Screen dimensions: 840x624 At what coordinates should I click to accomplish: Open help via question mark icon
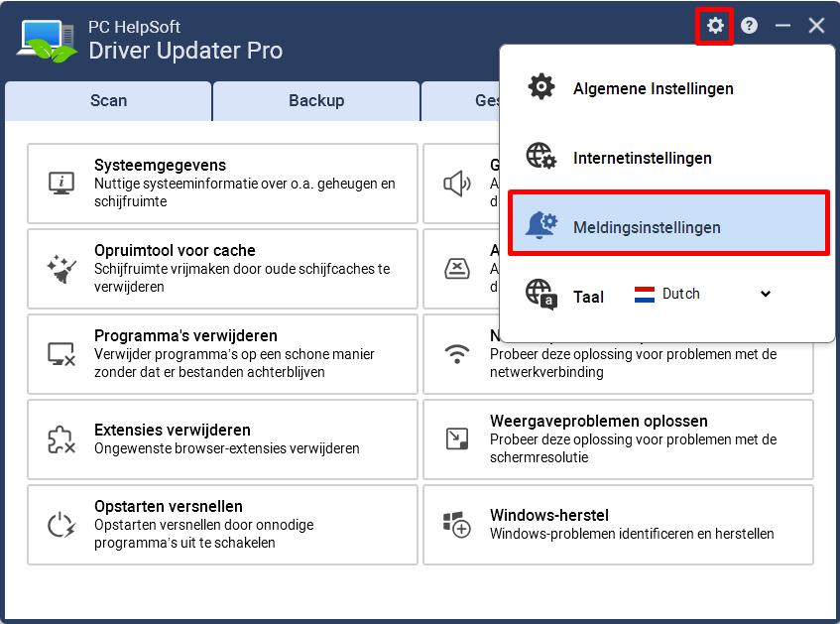[x=749, y=25]
